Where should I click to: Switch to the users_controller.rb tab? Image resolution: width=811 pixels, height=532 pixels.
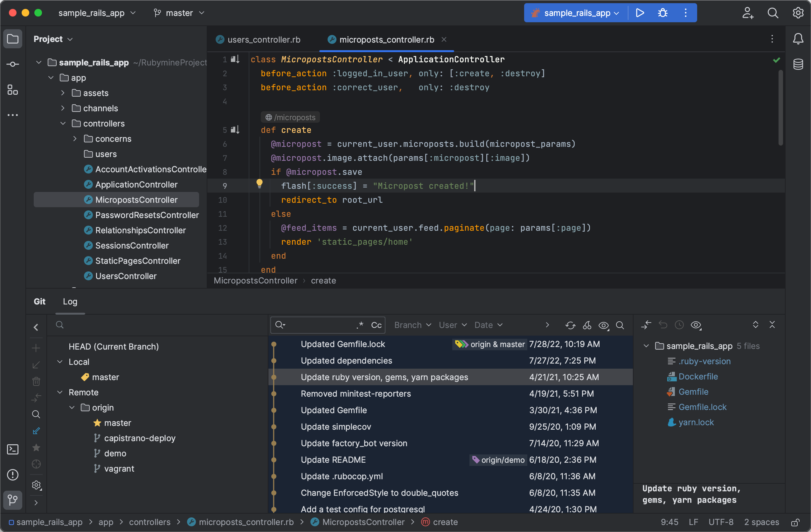[264, 38]
